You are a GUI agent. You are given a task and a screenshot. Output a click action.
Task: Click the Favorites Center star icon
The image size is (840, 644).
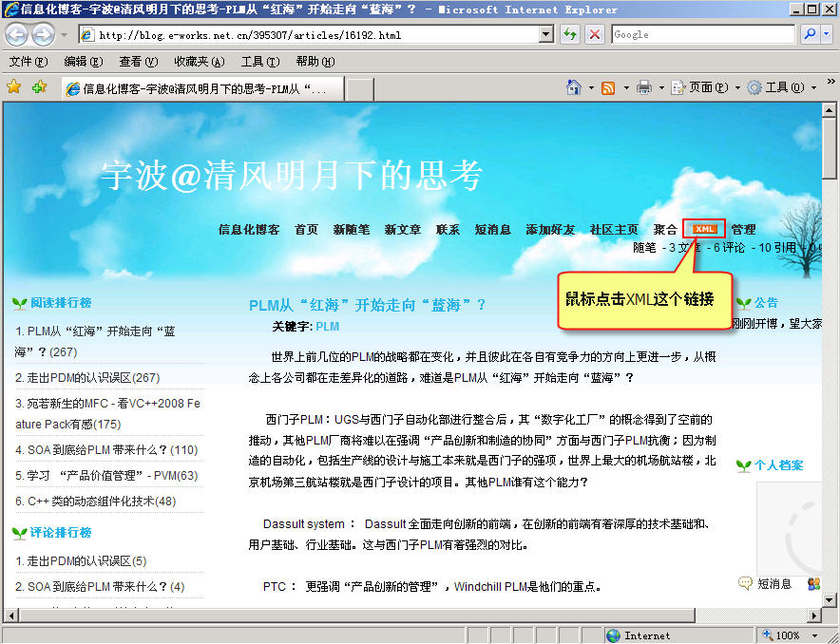(14, 87)
